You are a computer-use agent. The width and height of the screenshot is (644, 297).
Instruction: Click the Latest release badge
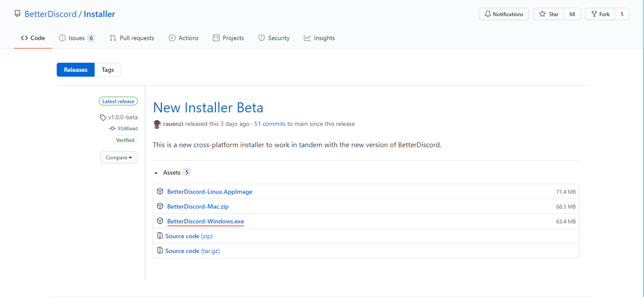(x=118, y=101)
